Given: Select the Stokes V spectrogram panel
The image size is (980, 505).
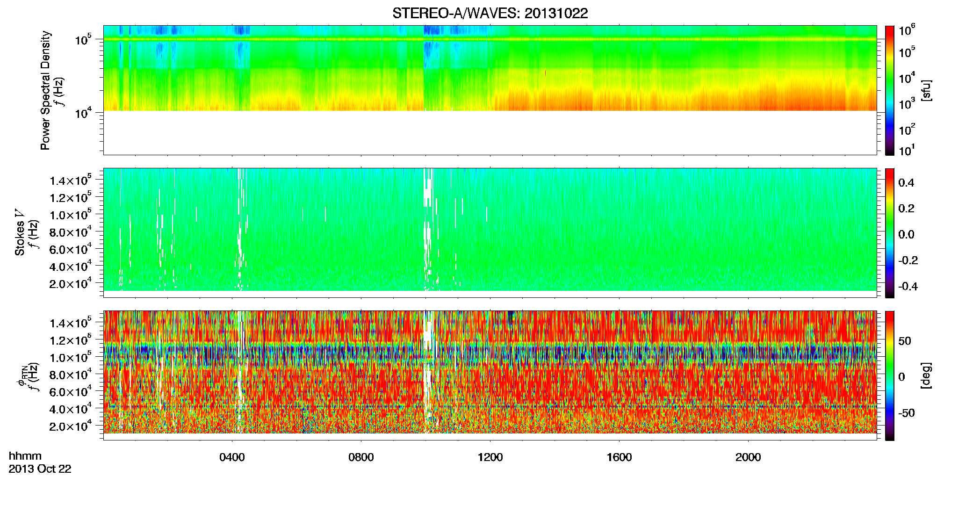Looking at the screenshot, I should 490,232.
